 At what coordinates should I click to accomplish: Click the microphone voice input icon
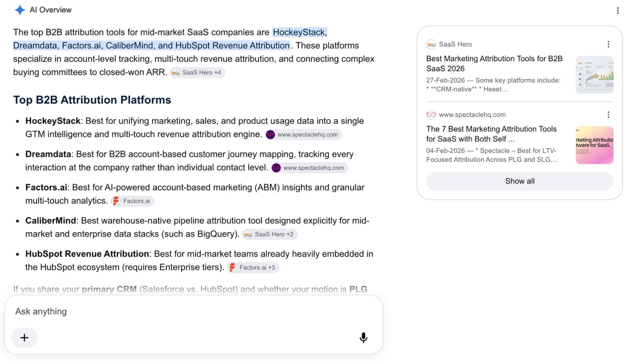point(363,337)
